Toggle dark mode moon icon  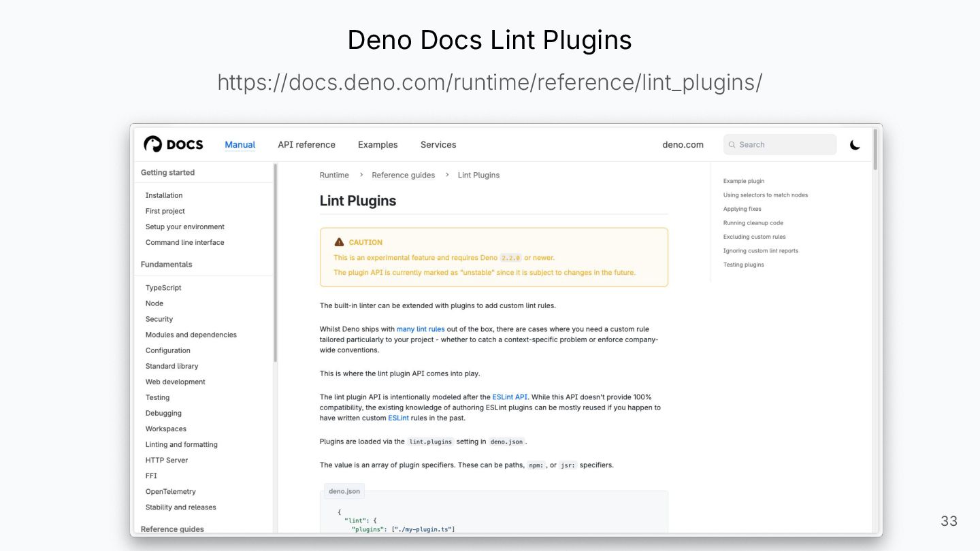855,144
